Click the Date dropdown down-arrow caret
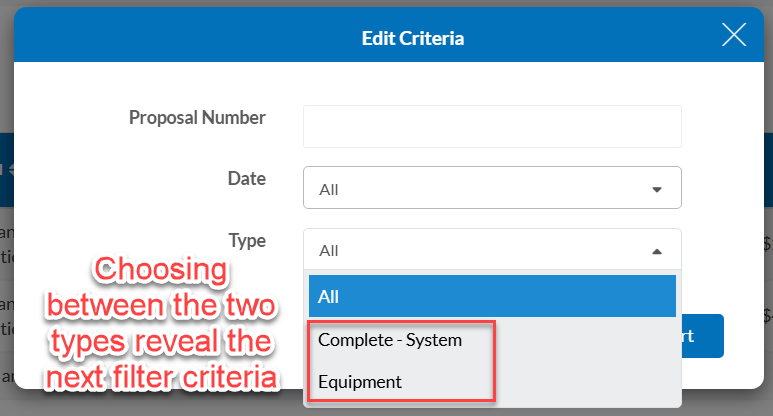Image resolution: width=773 pixels, height=416 pixels. [657, 190]
